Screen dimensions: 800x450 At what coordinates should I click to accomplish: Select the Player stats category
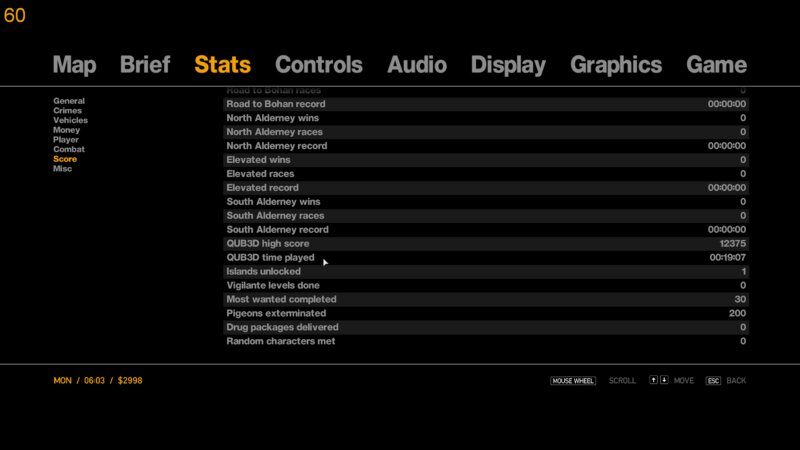(x=66, y=140)
